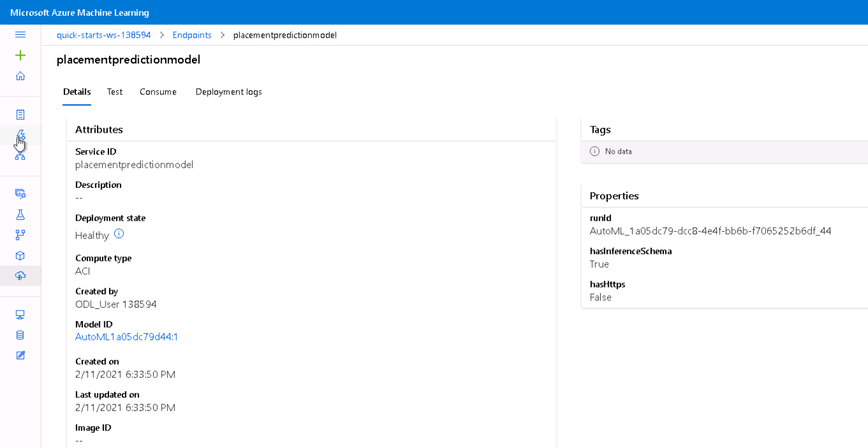Click the No data tags message
The height and width of the screenshot is (448, 868).
tap(618, 151)
